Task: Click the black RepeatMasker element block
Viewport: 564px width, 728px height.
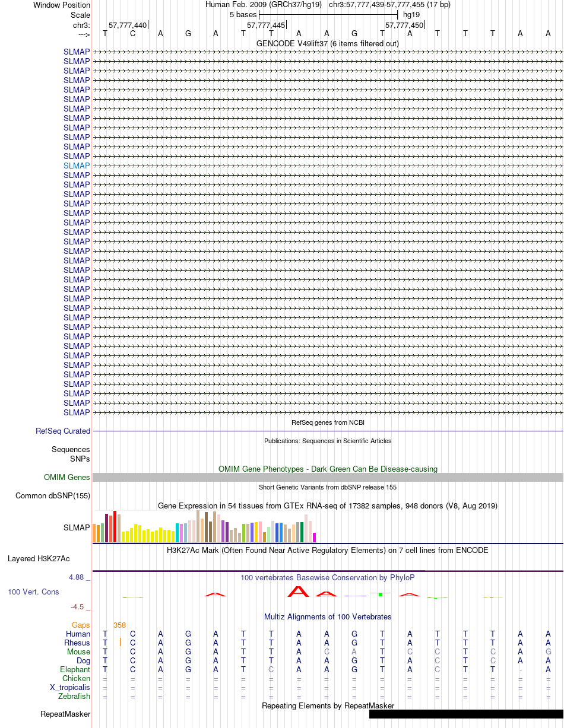Action: 466,714
